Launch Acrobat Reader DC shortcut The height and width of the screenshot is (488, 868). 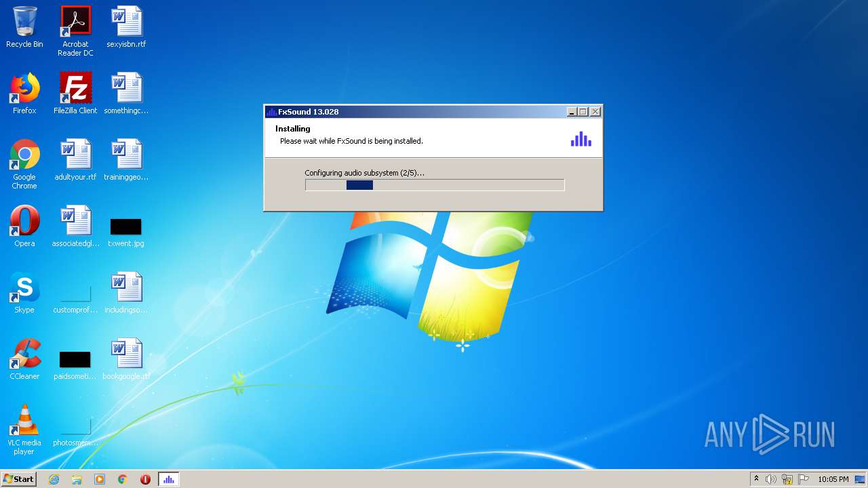click(75, 31)
